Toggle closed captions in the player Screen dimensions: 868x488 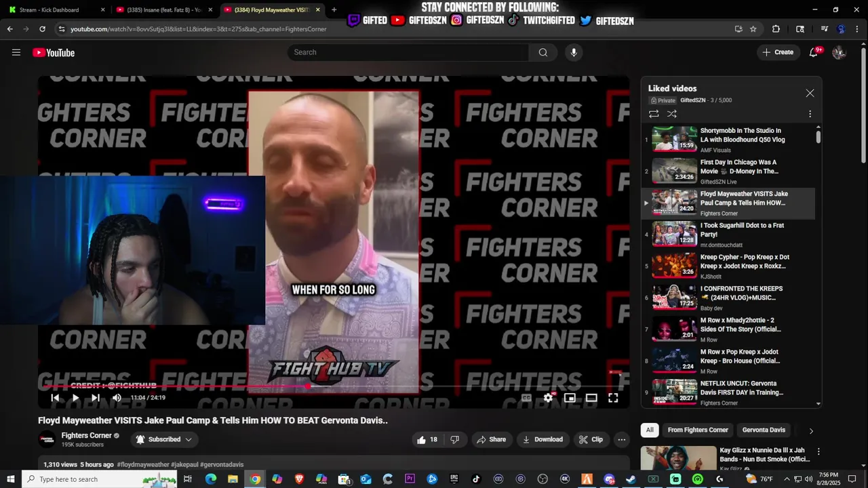[x=526, y=398]
